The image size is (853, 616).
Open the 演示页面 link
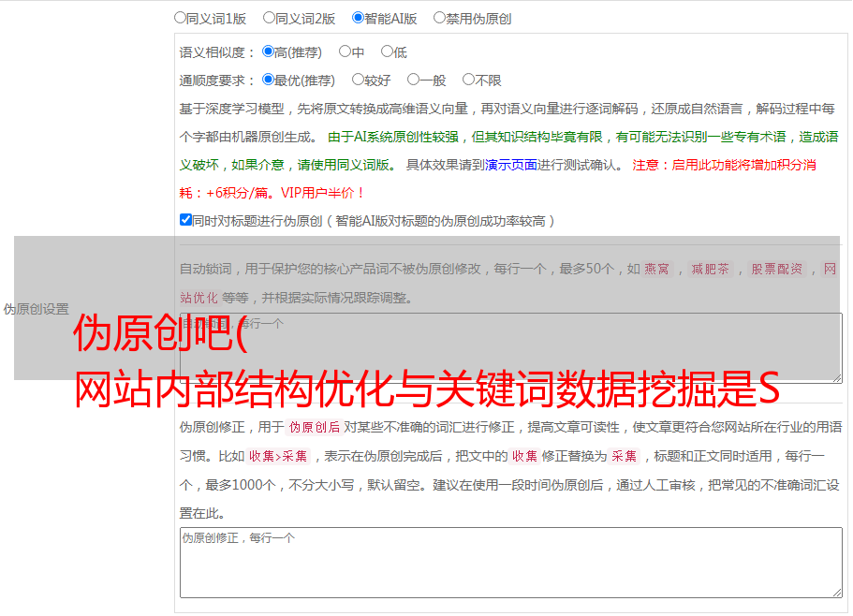click(x=511, y=165)
